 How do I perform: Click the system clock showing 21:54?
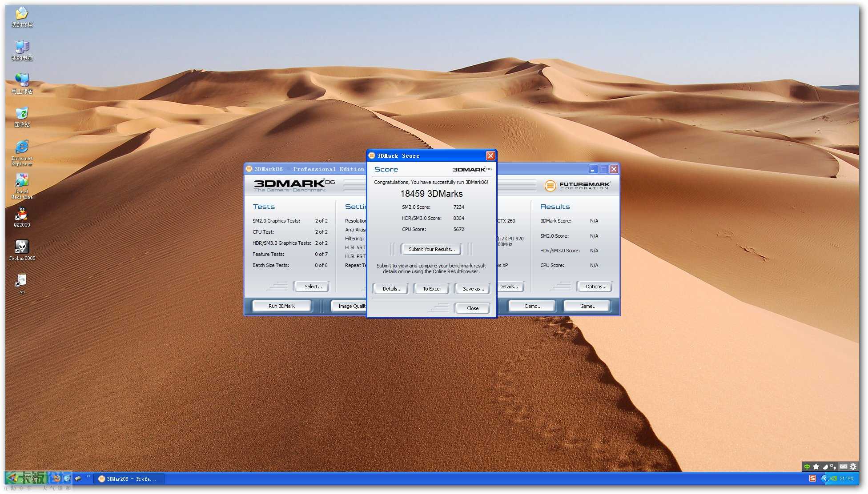click(847, 478)
